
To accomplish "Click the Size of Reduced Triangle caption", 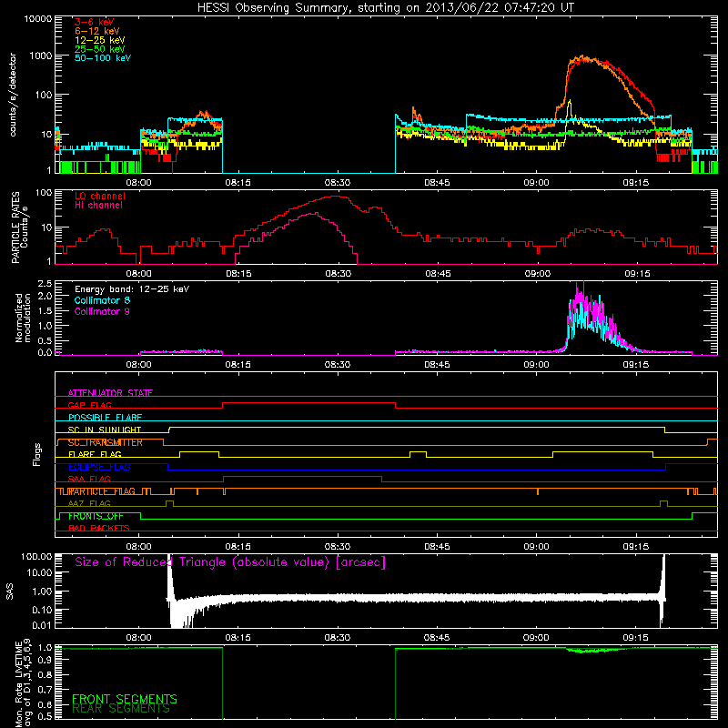I will point(230,562).
